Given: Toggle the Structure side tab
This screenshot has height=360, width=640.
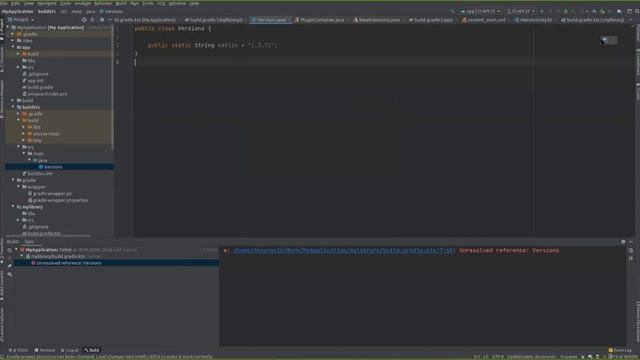Looking at the screenshot, I should coord(2,60).
